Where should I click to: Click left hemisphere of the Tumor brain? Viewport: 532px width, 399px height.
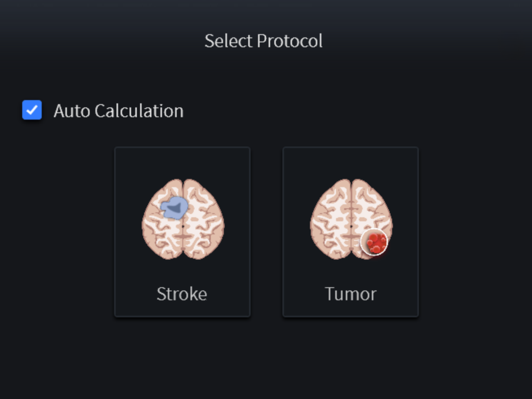point(330,219)
